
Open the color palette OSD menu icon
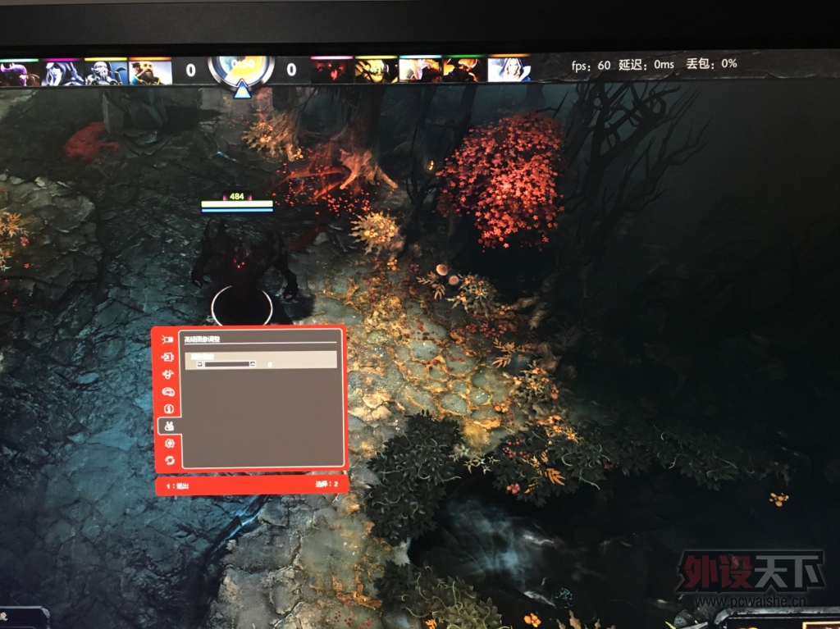168,392
